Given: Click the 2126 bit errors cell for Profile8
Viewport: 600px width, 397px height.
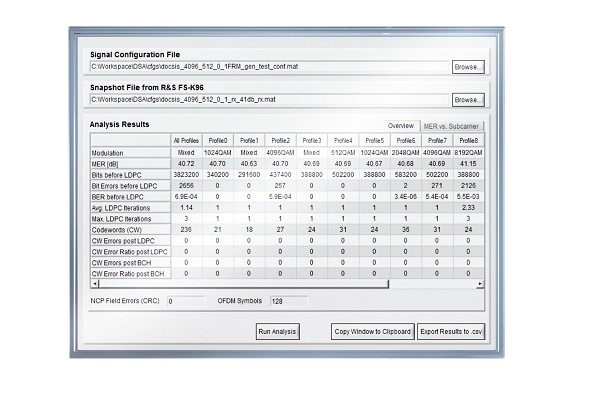Looking at the screenshot, I should point(469,185).
